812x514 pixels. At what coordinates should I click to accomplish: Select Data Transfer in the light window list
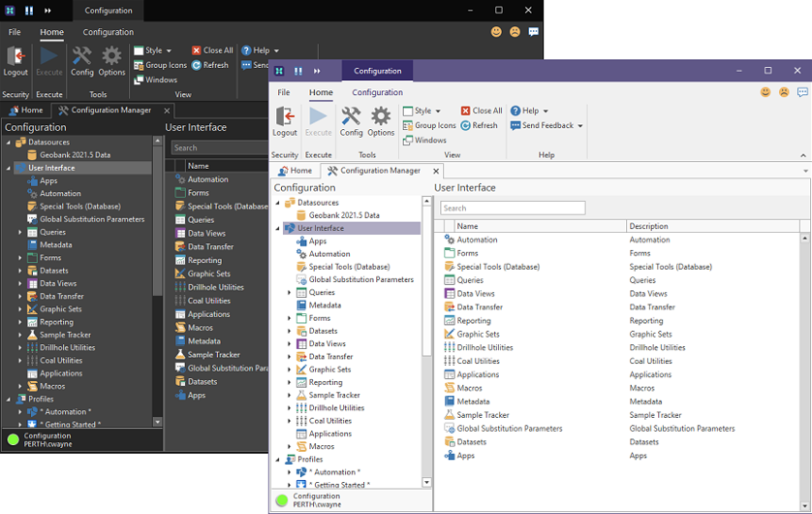click(x=480, y=306)
